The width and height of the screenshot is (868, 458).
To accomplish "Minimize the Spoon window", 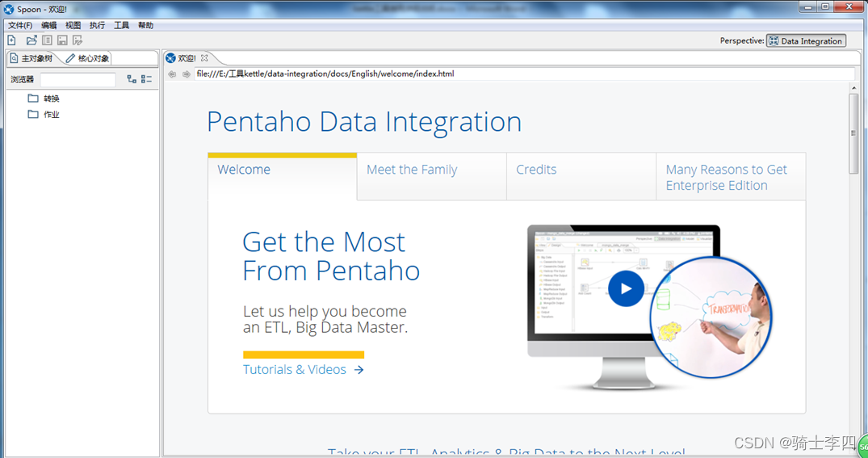I will point(809,6).
